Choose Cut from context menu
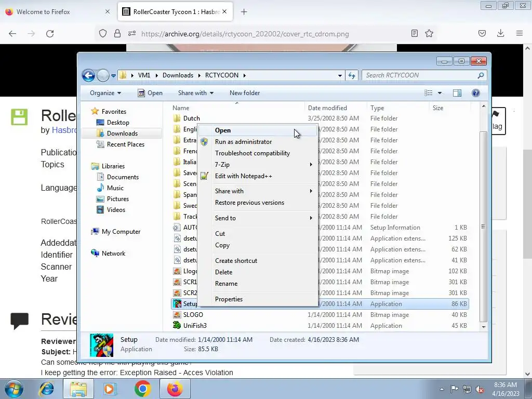The width and height of the screenshot is (532, 399). coord(258,234)
